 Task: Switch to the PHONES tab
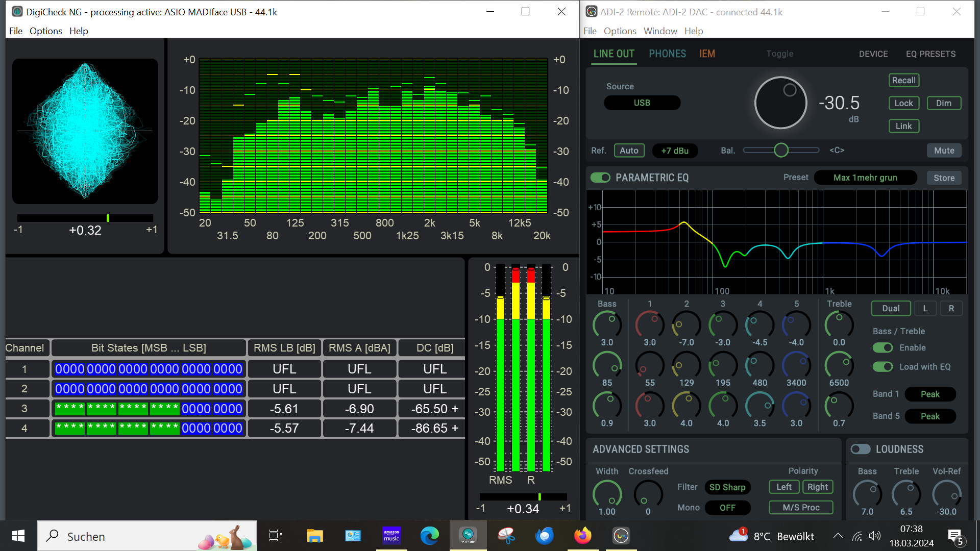667,54
